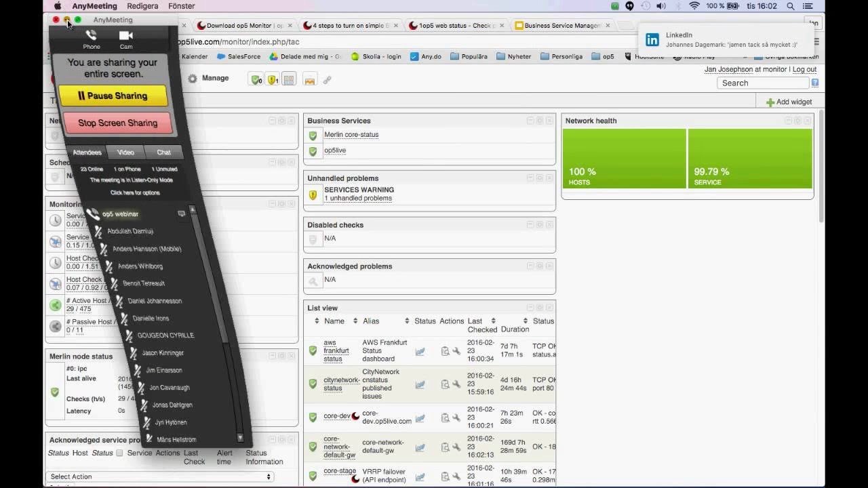The height and width of the screenshot is (488, 868).
Task: Sort list view by Alias column arrows
Action: click(407, 321)
